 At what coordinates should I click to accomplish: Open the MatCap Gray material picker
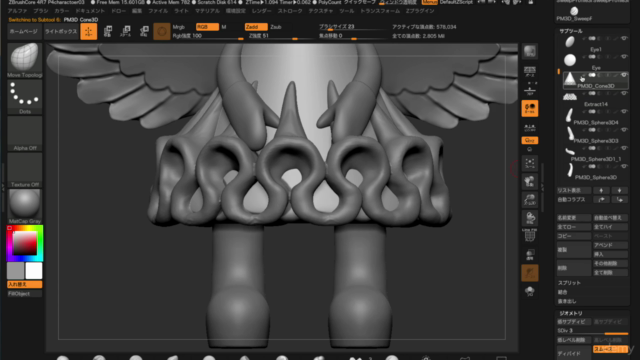pos(24,207)
